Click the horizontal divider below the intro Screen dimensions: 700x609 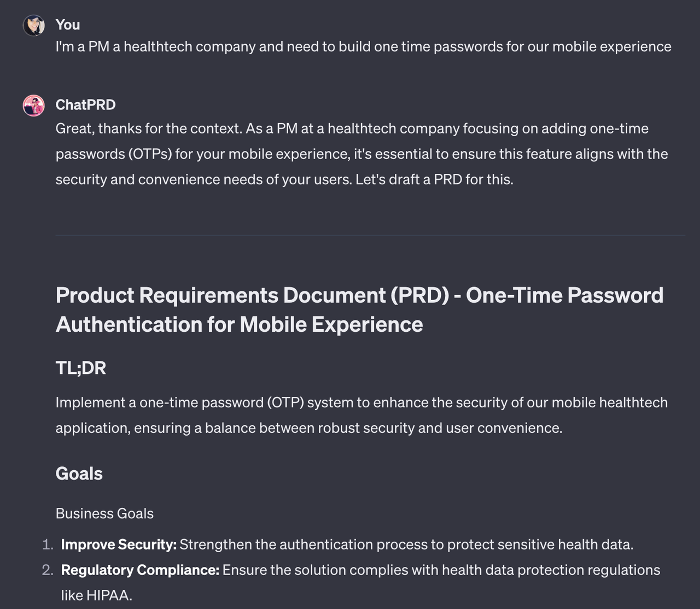[x=370, y=235]
